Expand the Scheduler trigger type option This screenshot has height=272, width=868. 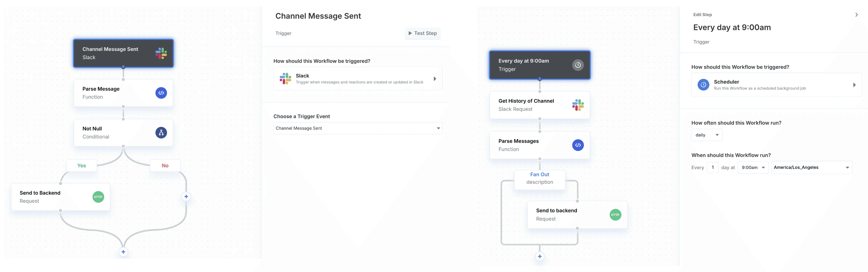(854, 85)
